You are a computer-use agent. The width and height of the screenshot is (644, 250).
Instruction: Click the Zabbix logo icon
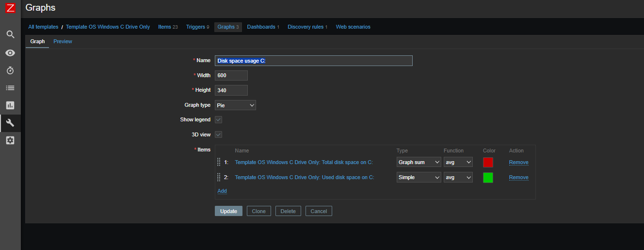pyautogui.click(x=10, y=8)
